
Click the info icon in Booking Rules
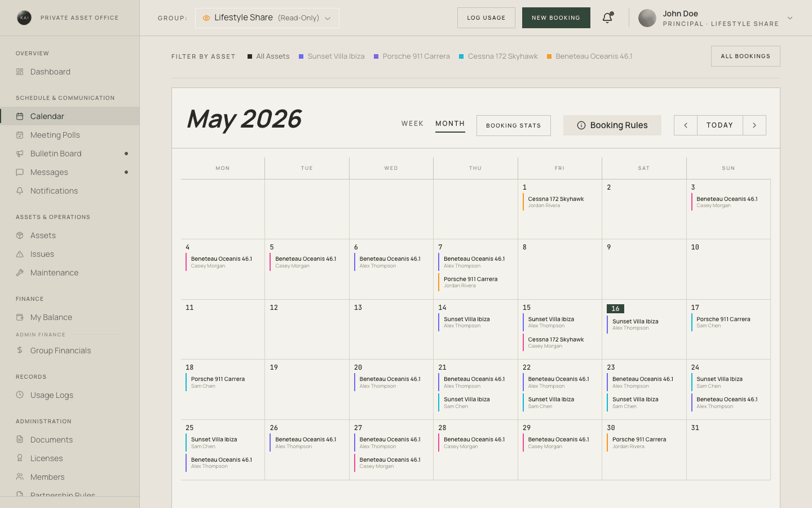point(581,125)
